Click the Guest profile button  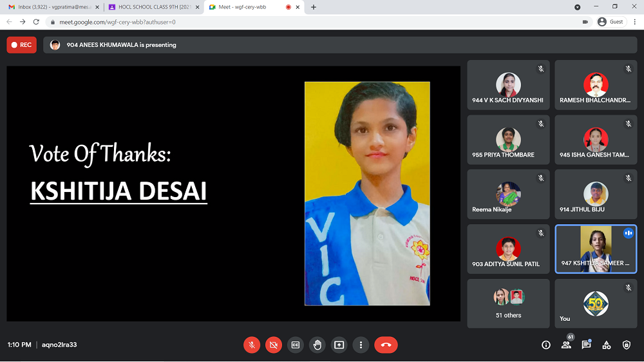tap(611, 21)
